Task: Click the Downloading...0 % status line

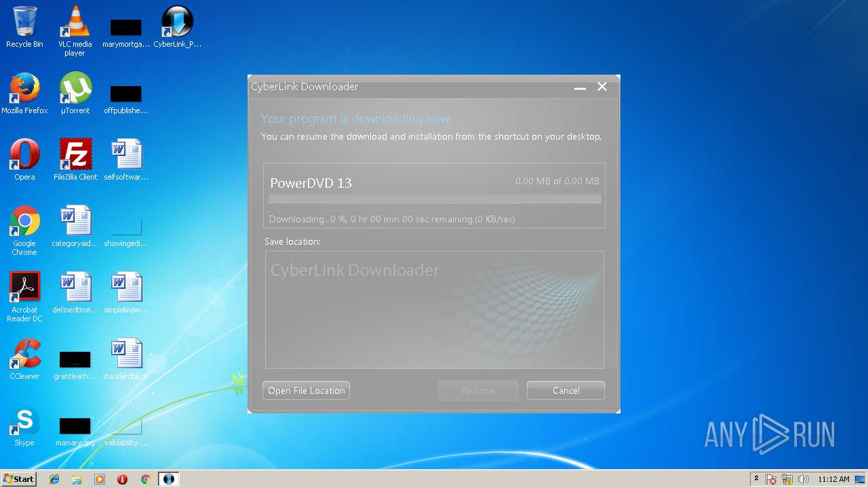Action: tap(392, 219)
